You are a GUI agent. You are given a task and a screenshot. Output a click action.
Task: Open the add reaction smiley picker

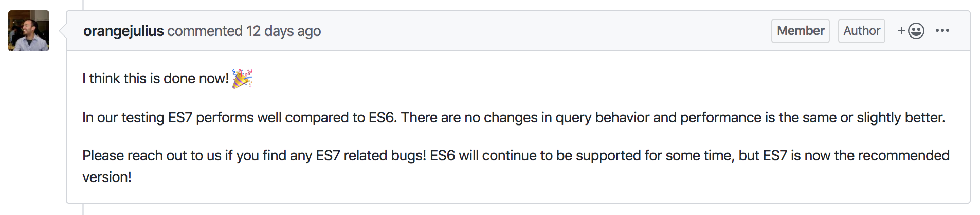(x=911, y=31)
